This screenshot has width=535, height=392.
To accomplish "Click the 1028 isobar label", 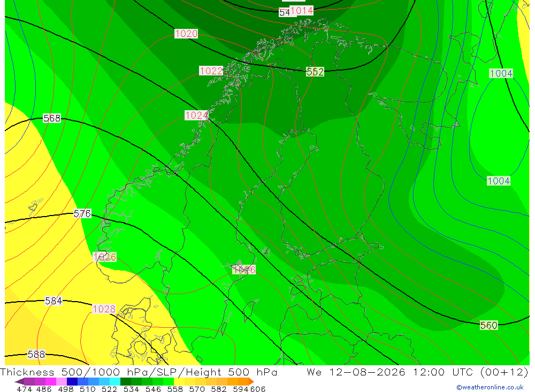I will pyautogui.click(x=104, y=309).
